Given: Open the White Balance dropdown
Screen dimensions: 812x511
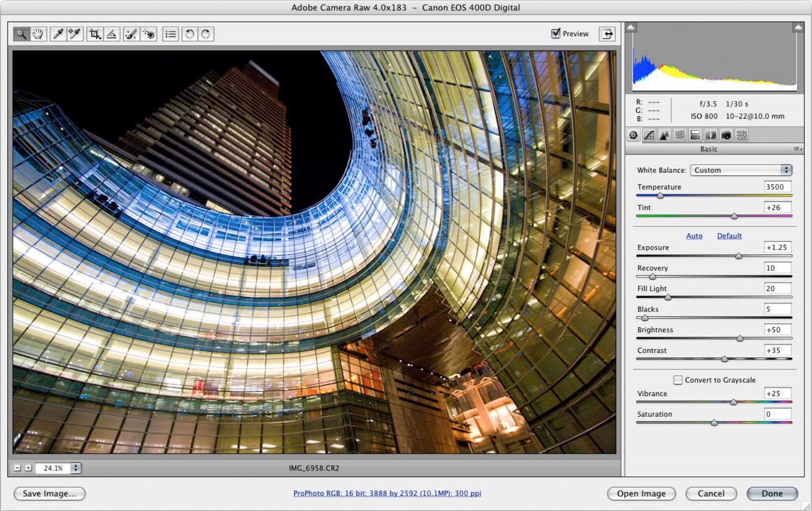Looking at the screenshot, I should pyautogui.click(x=741, y=170).
